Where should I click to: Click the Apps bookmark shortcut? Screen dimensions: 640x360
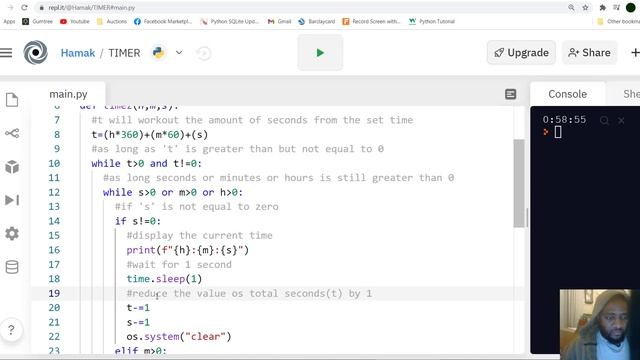(x=9, y=21)
